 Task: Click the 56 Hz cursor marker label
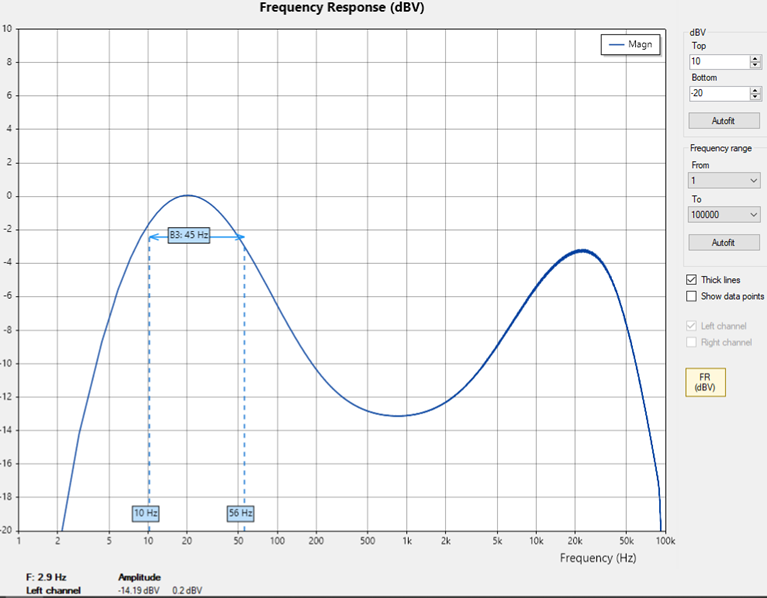[x=241, y=513]
